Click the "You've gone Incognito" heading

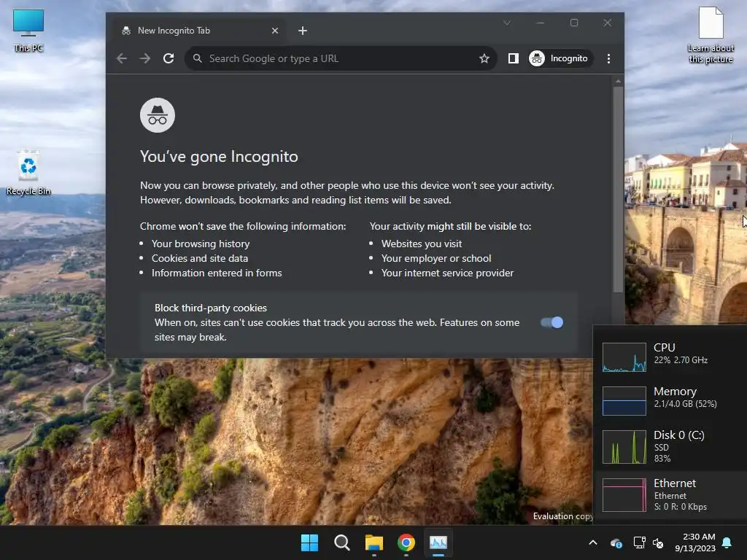pyautogui.click(x=219, y=157)
